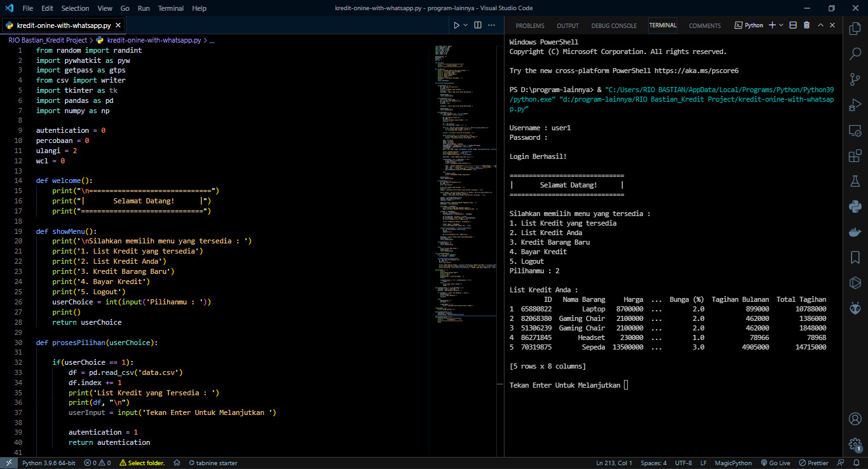Split the terminal using the split icon

click(x=793, y=25)
